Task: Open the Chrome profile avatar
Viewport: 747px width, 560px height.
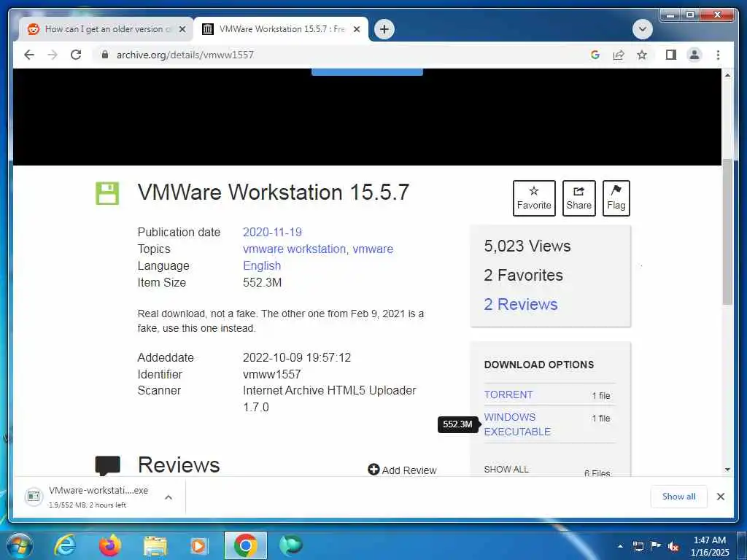Action: coord(694,55)
